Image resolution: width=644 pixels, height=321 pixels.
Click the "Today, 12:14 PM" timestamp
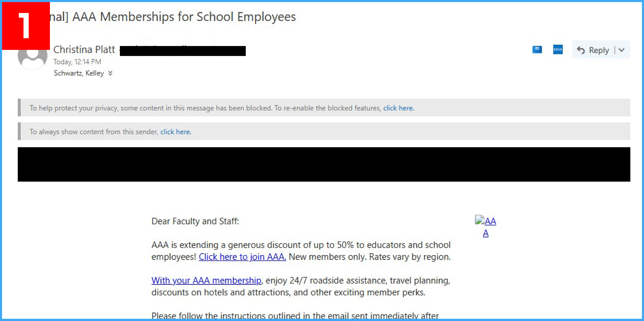pyautogui.click(x=77, y=62)
